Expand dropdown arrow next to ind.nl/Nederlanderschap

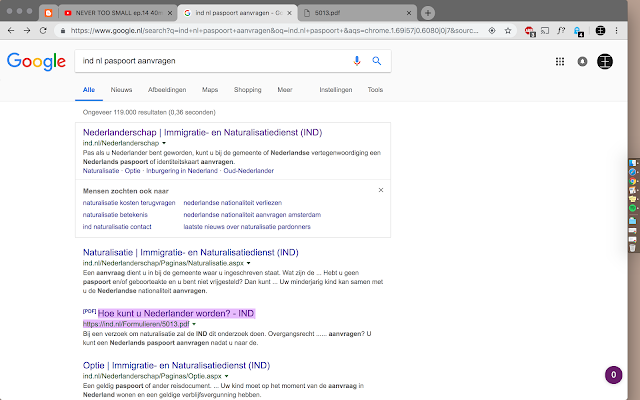[x=164, y=143]
